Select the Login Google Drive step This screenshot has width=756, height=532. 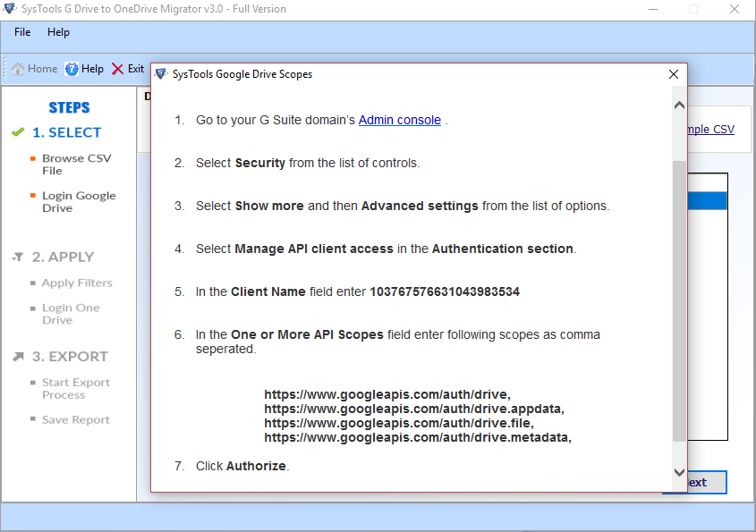(x=79, y=202)
